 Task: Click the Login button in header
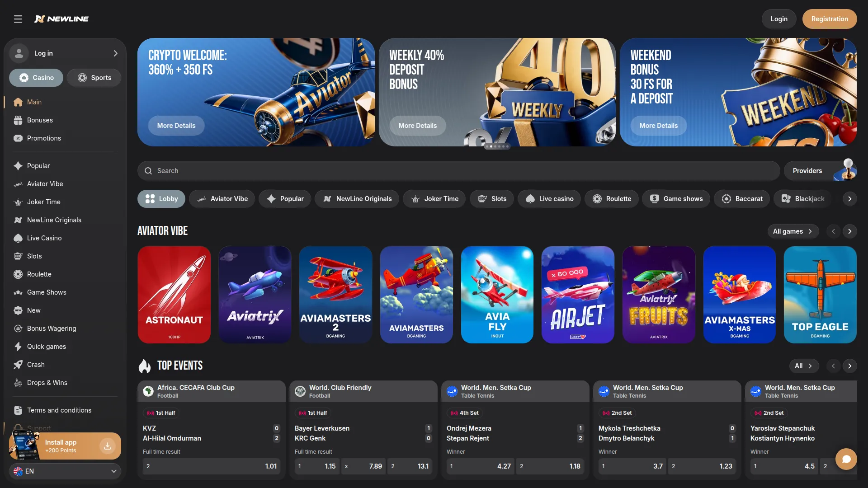point(779,19)
